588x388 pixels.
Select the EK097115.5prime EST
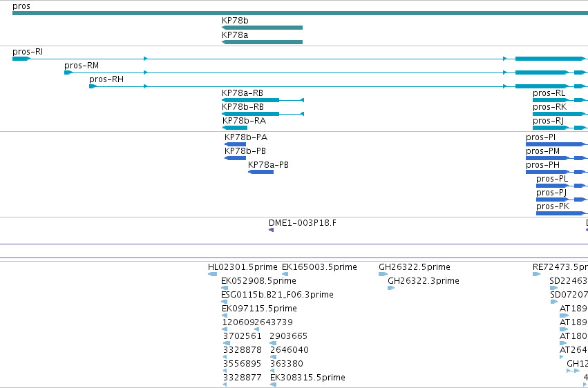[225, 316]
